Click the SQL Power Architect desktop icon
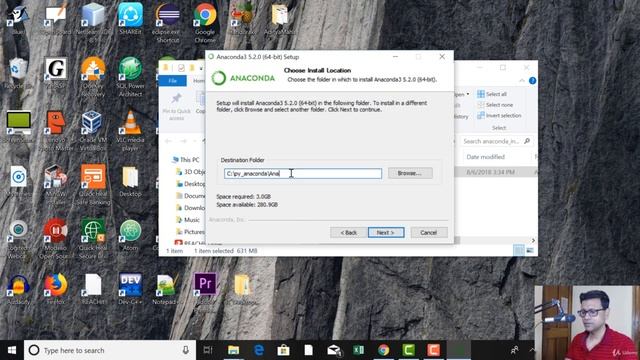The image size is (640, 360). (130, 77)
